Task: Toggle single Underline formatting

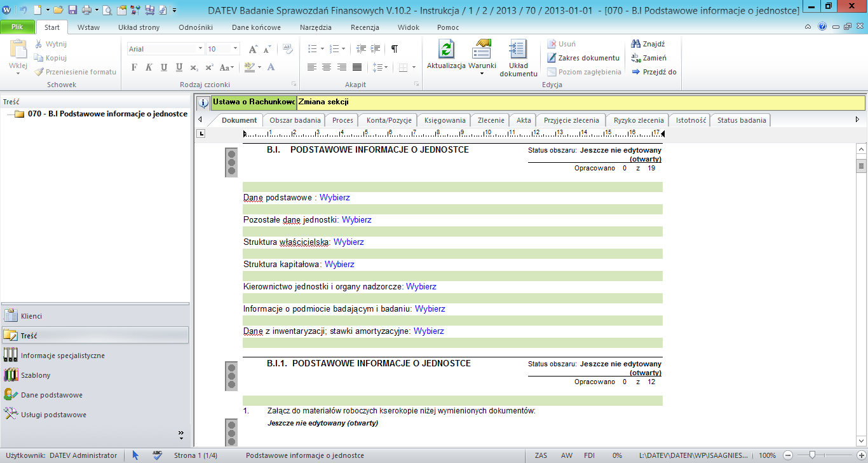Action: click(x=164, y=67)
